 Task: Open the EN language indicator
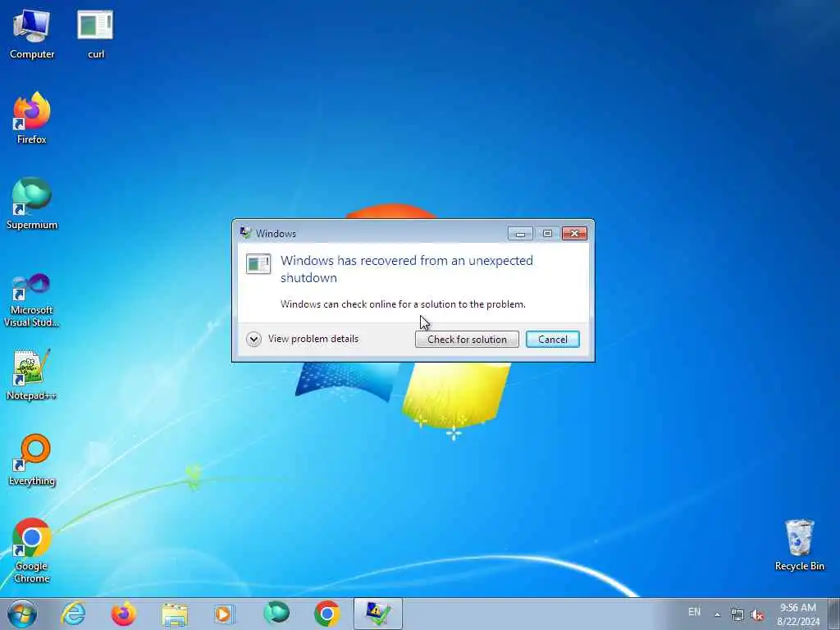click(x=694, y=612)
